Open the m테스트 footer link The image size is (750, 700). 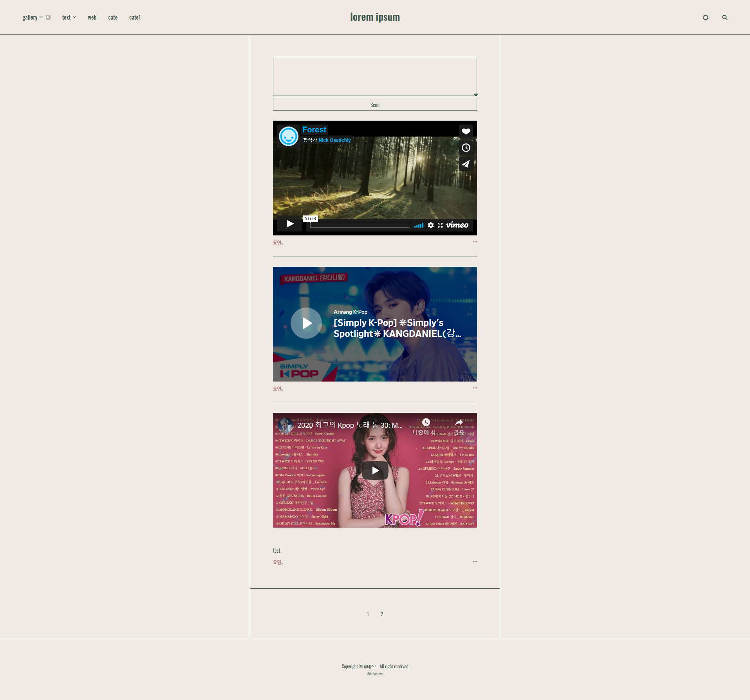pyautogui.click(x=371, y=666)
